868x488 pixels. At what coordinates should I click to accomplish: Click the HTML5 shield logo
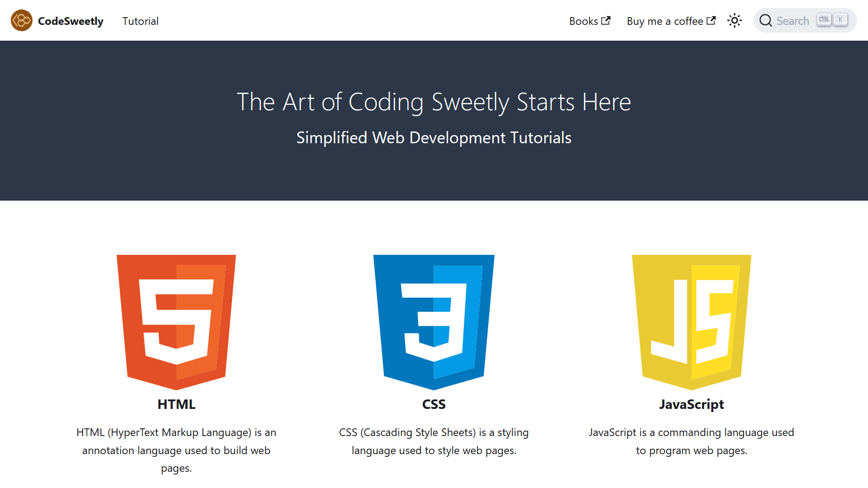point(176,322)
